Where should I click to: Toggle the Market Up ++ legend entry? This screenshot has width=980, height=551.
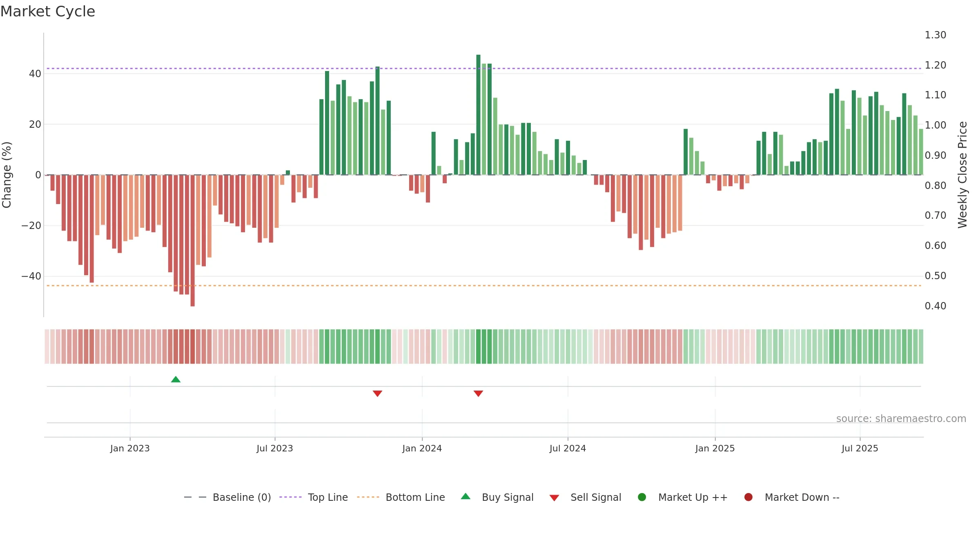click(x=682, y=497)
